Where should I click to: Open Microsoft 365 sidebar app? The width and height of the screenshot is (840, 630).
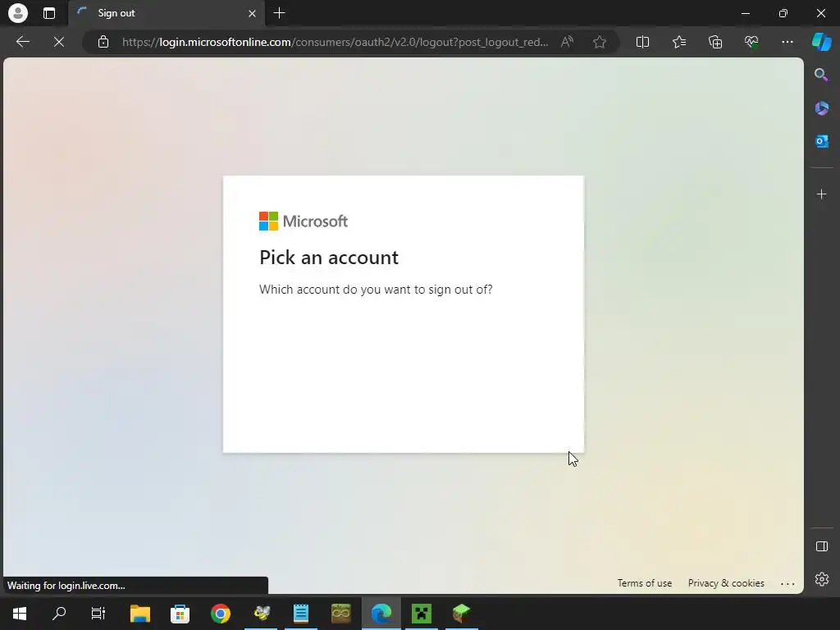[821, 108]
